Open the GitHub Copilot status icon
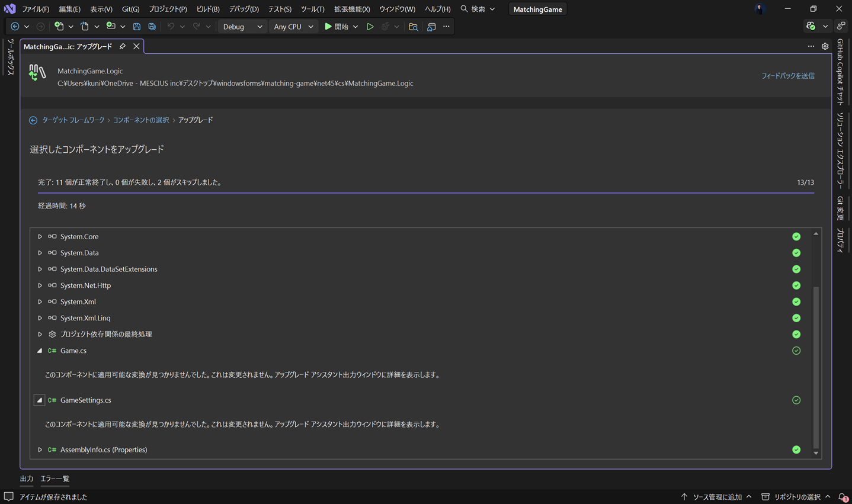The width and height of the screenshot is (852, 504). click(x=811, y=27)
